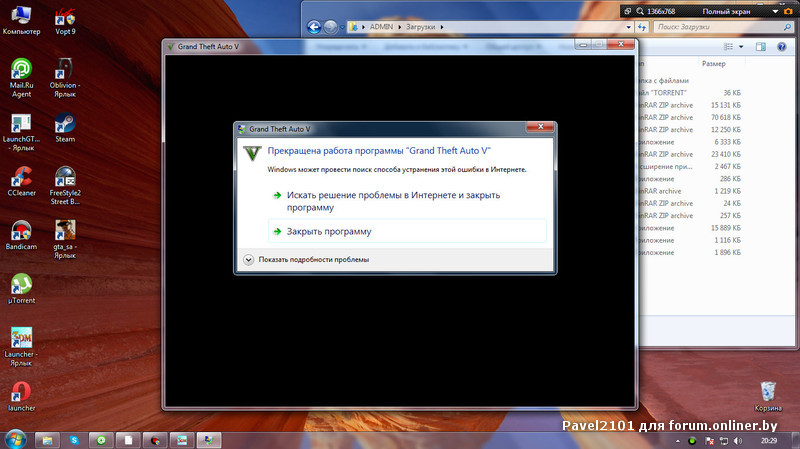Screen dimensions: 800x449
Task: Click the green circle tray icon
Action: (692, 441)
